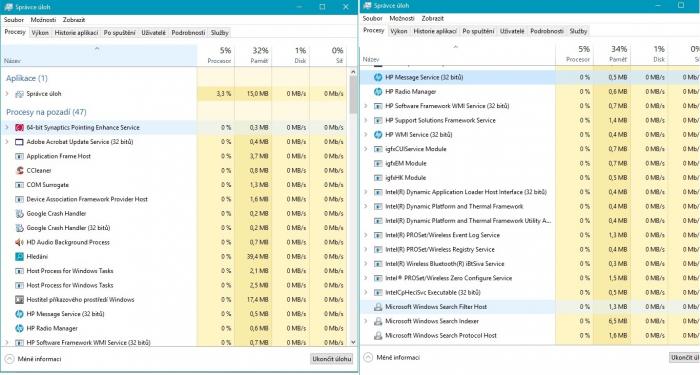The width and height of the screenshot is (700, 375).
Task: Switch to Po spuštění tab in right window
Action: click(478, 31)
